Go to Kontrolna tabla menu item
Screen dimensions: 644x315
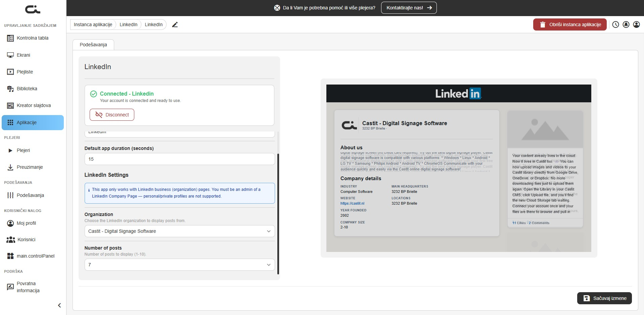(x=33, y=38)
